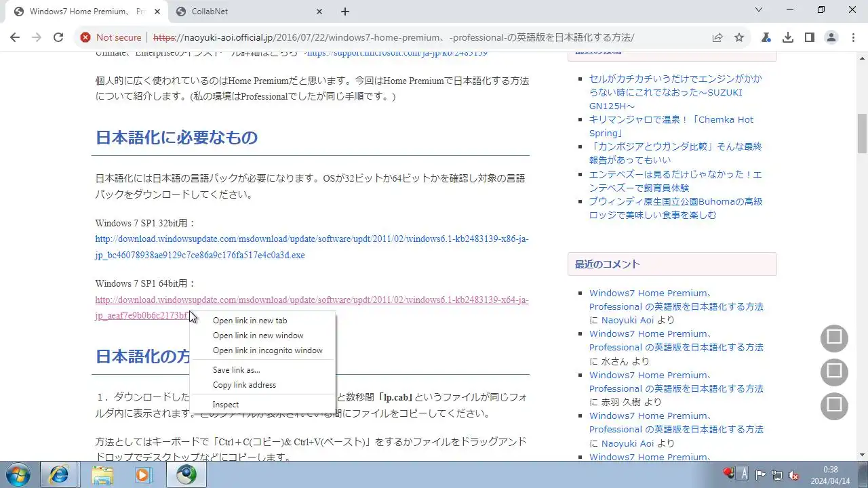Click the scrollbar up arrow
The width and height of the screenshot is (868, 488).
[863, 57]
